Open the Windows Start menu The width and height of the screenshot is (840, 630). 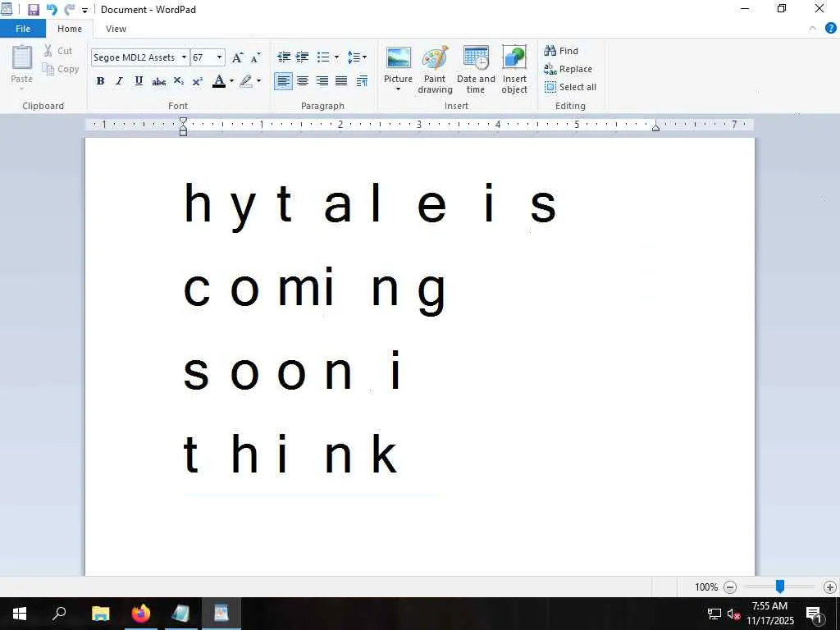20,614
